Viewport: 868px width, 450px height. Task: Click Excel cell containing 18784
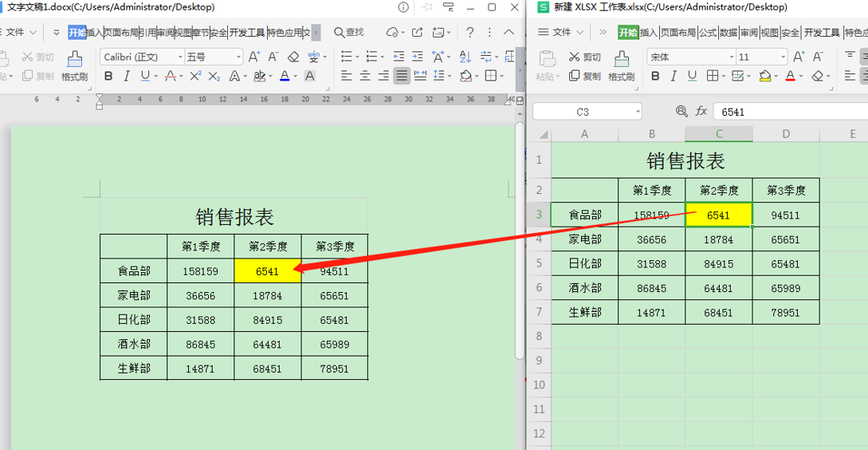coord(718,239)
